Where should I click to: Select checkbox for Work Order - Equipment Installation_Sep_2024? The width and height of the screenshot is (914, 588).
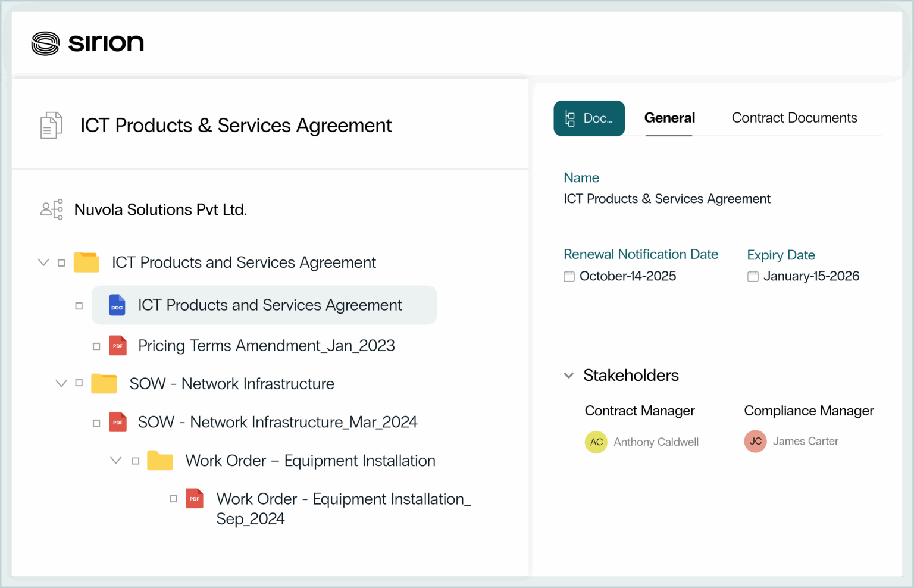[x=173, y=499]
